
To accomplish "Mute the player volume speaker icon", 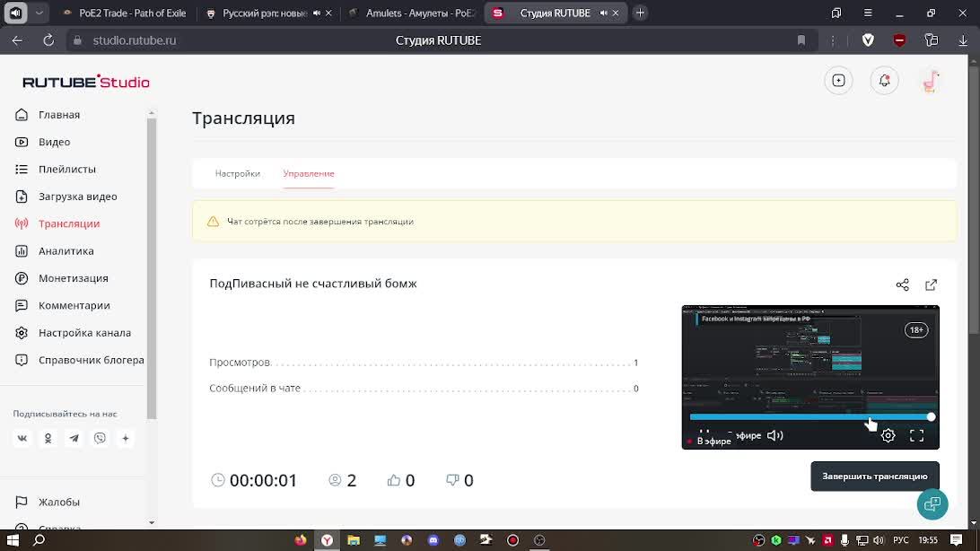I will 775,435.
